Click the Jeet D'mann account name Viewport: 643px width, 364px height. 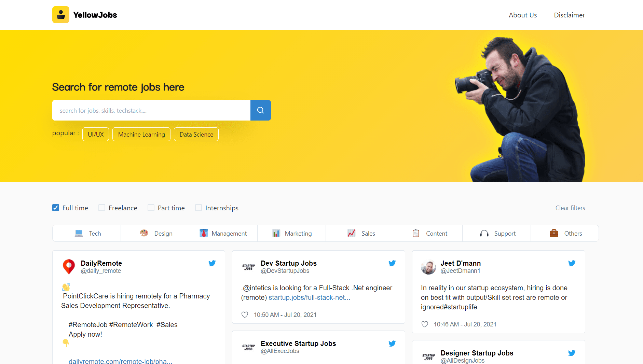pos(461,263)
